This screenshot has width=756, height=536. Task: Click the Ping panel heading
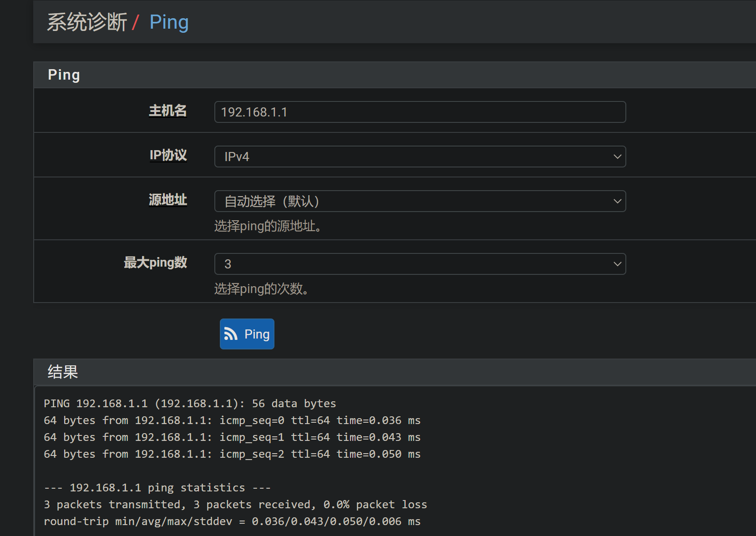tap(64, 75)
